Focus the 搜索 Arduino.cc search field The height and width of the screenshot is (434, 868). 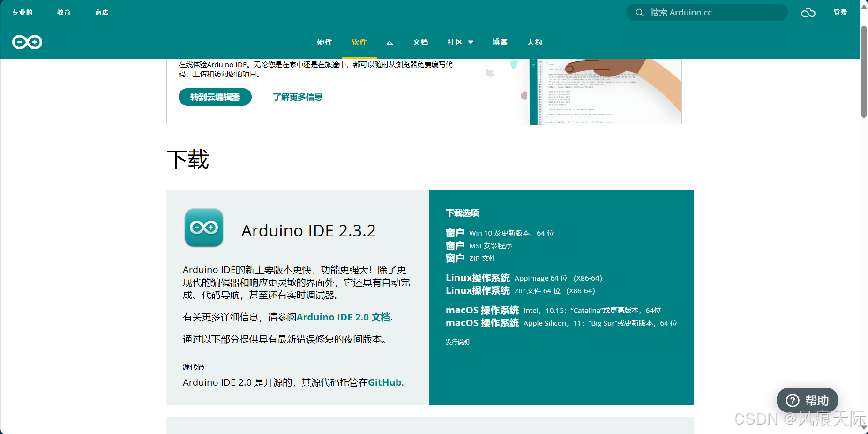(707, 13)
